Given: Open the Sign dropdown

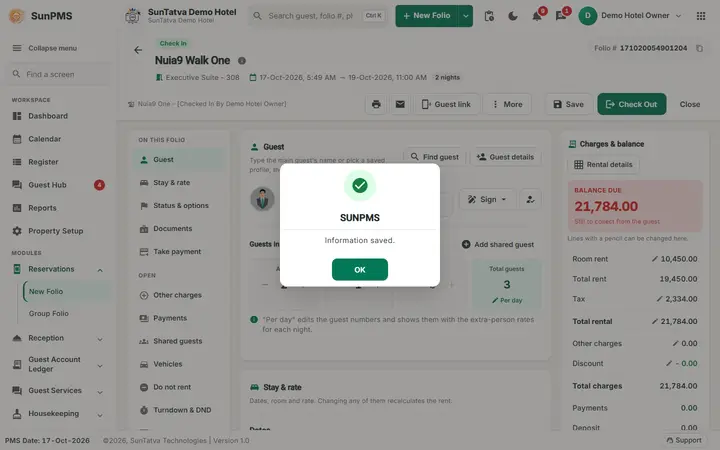Looking at the screenshot, I should point(487,199).
